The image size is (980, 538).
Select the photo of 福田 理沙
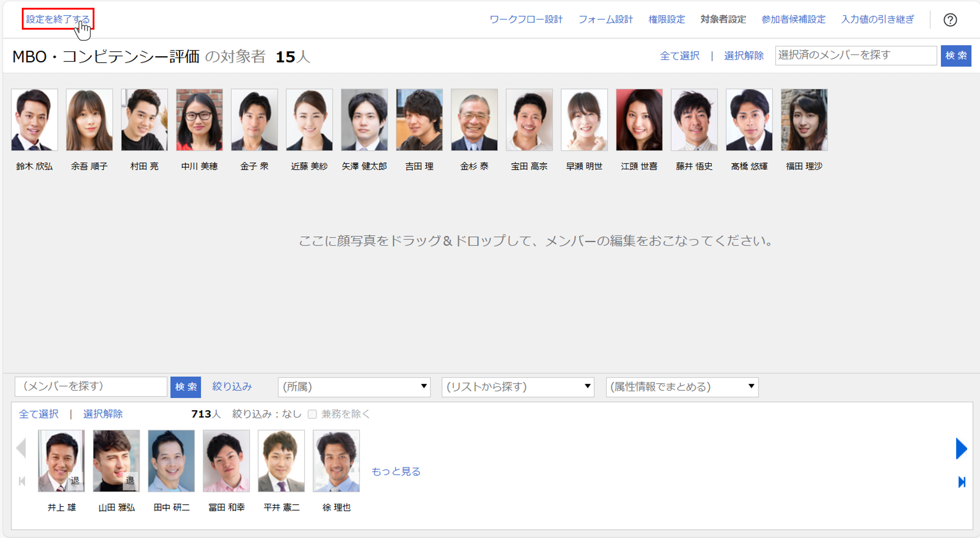(804, 119)
